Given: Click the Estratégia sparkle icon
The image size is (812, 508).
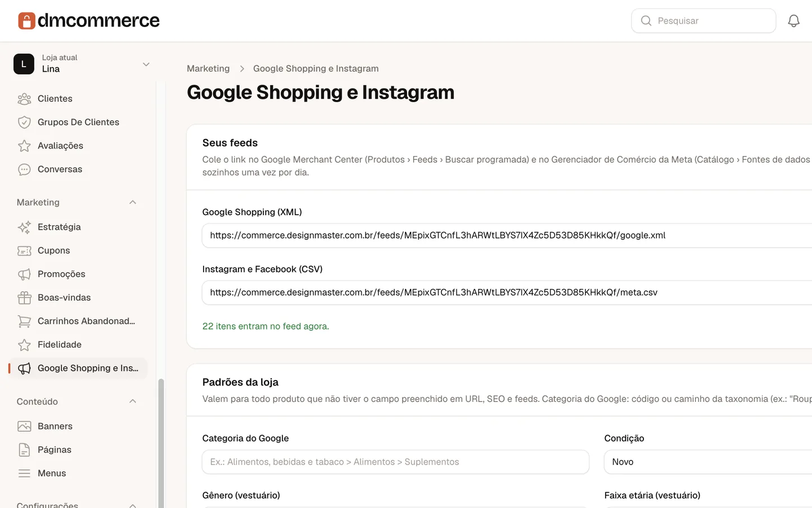Looking at the screenshot, I should (x=24, y=227).
